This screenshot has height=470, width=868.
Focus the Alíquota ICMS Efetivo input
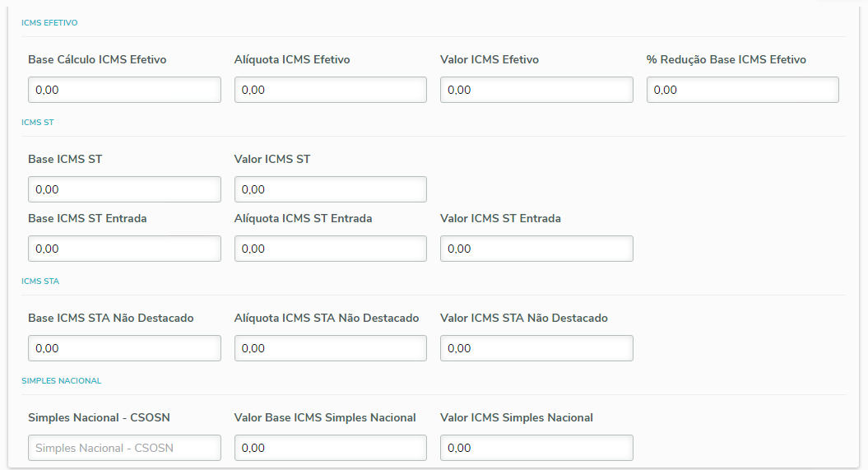coord(330,90)
